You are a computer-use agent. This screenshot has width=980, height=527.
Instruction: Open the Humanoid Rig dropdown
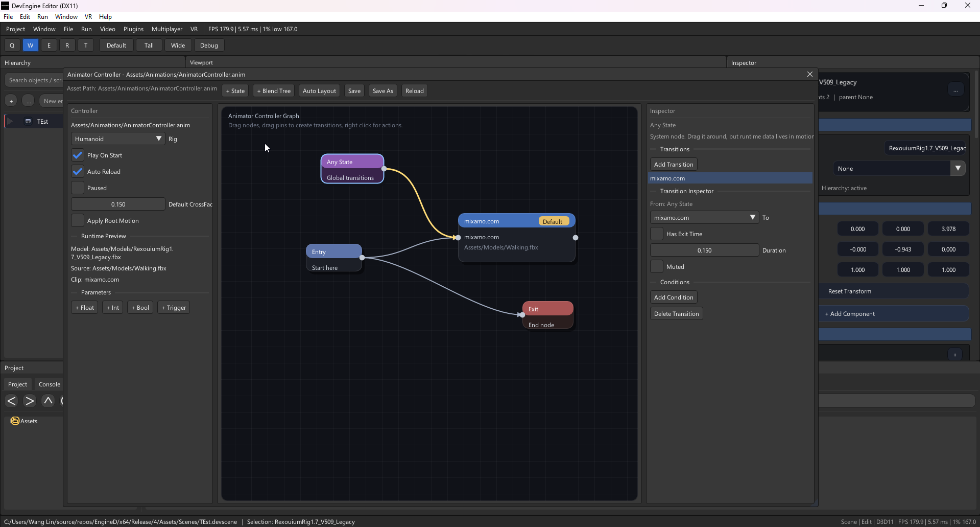click(x=118, y=139)
